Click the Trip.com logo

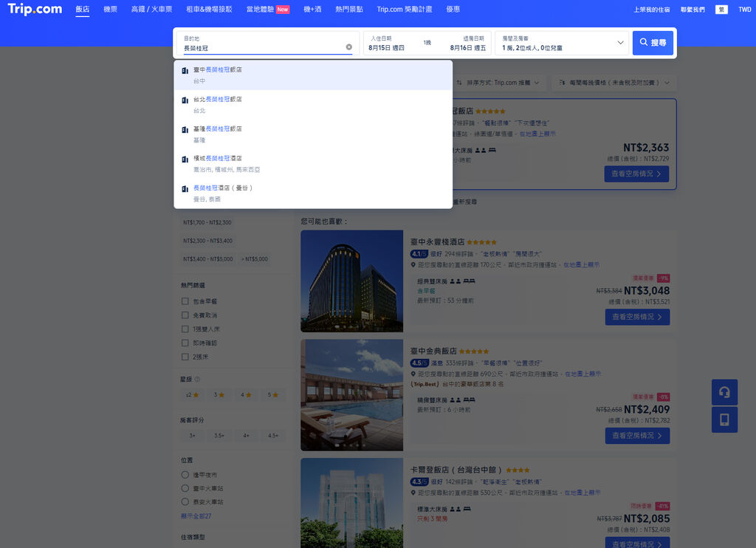(35, 9)
